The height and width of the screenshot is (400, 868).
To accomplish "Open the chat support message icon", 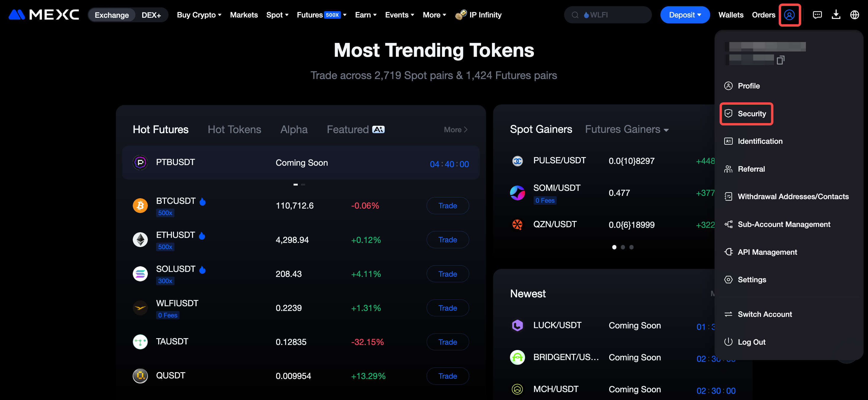I will [x=817, y=15].
